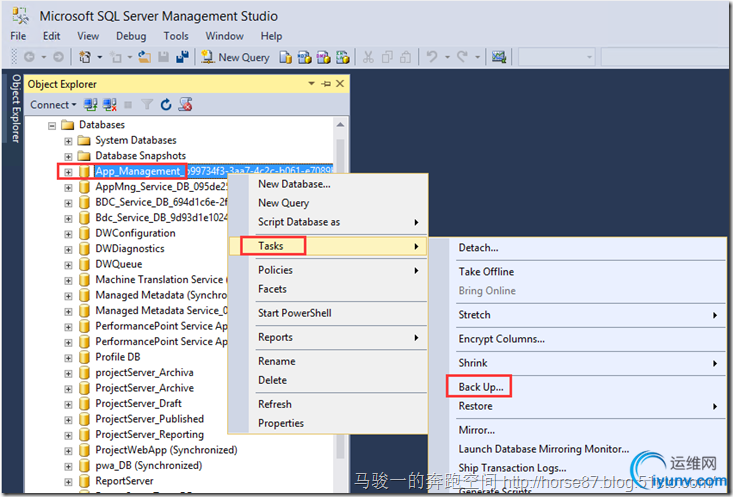733x497 pixels.
Task: Choose Script Database as submenu
Action: point(328,222)
